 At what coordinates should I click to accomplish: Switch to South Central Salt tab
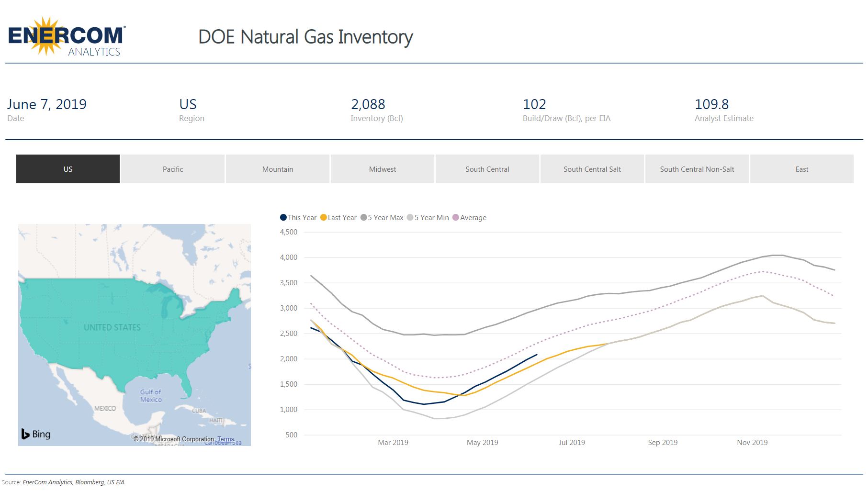tap(592, 169)
